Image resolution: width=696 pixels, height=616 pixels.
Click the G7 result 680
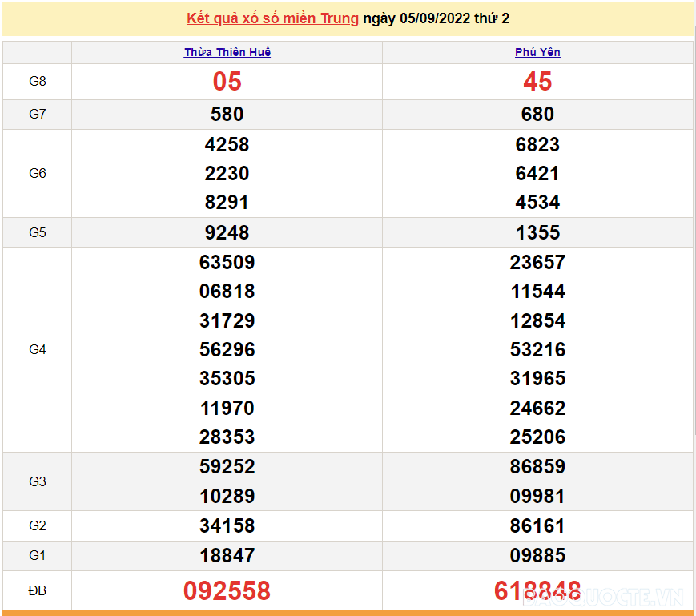pos(537,114)
